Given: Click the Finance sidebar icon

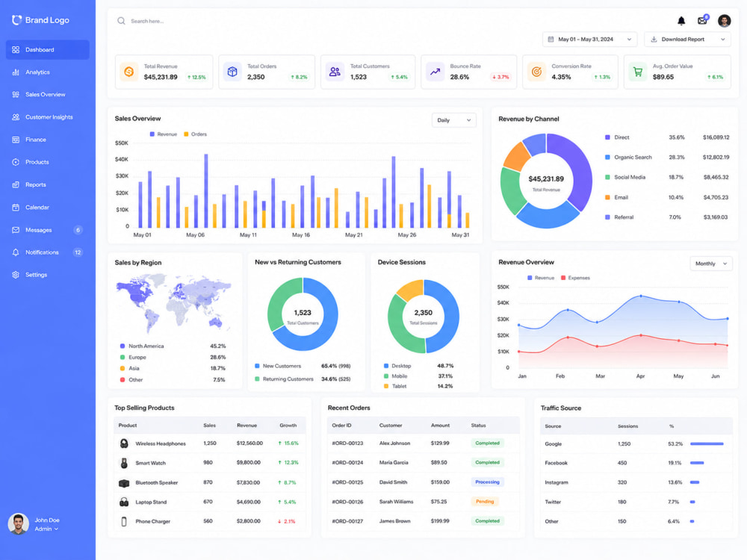Looking at the screenshot, I should 16,140.
